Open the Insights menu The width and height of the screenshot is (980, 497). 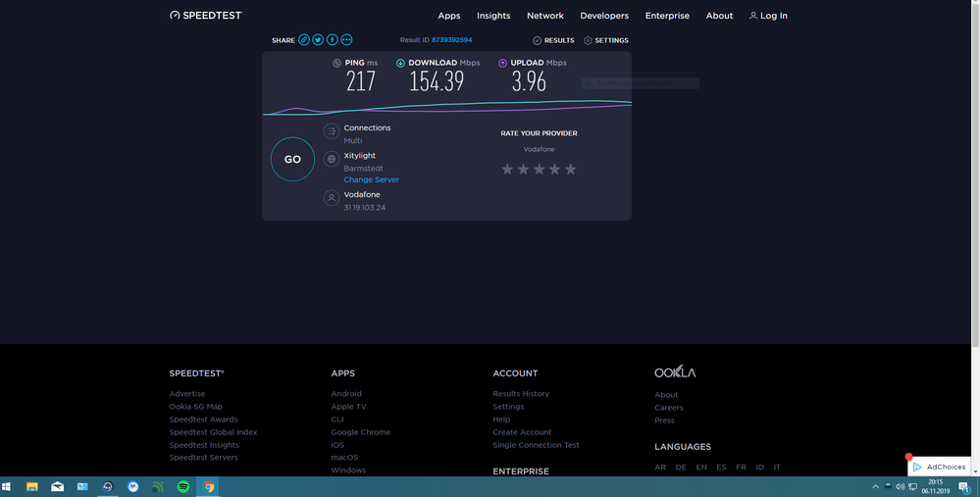coord(493,16)
